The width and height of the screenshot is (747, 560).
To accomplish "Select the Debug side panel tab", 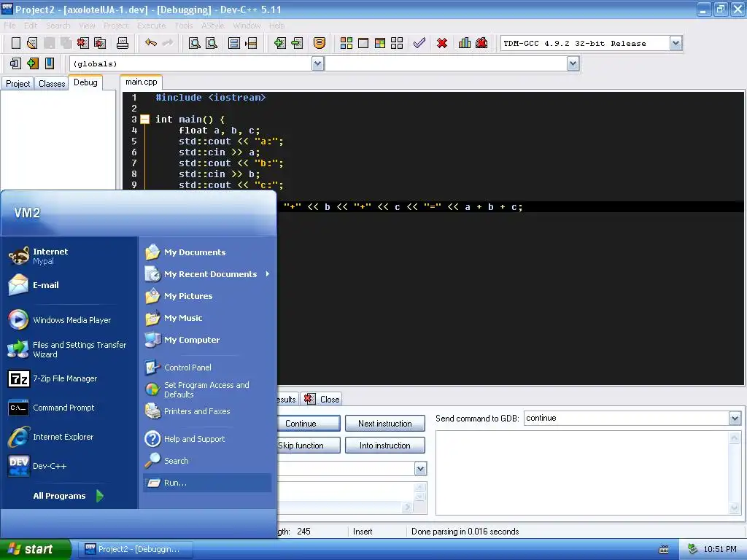I will coord(86,82).
